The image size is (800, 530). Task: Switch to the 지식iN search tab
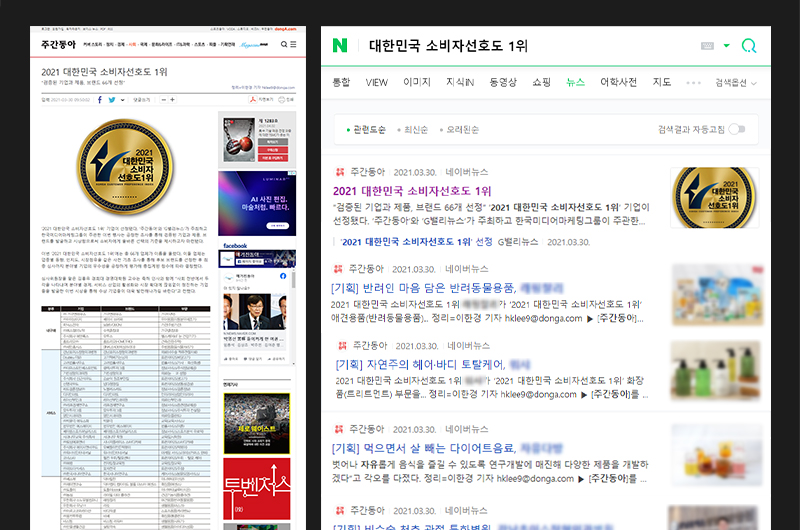tap(460, 82)
